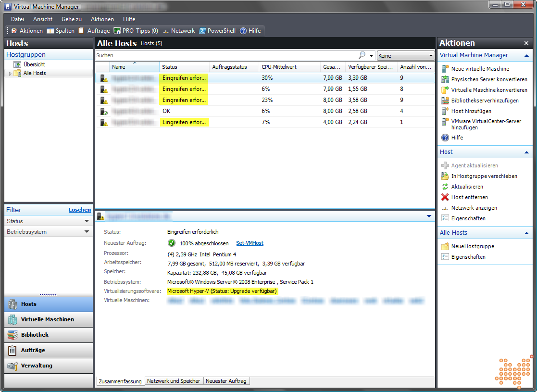Clear filters with the Löschen link
Screen dimensions: 537x392
[80, 210]
